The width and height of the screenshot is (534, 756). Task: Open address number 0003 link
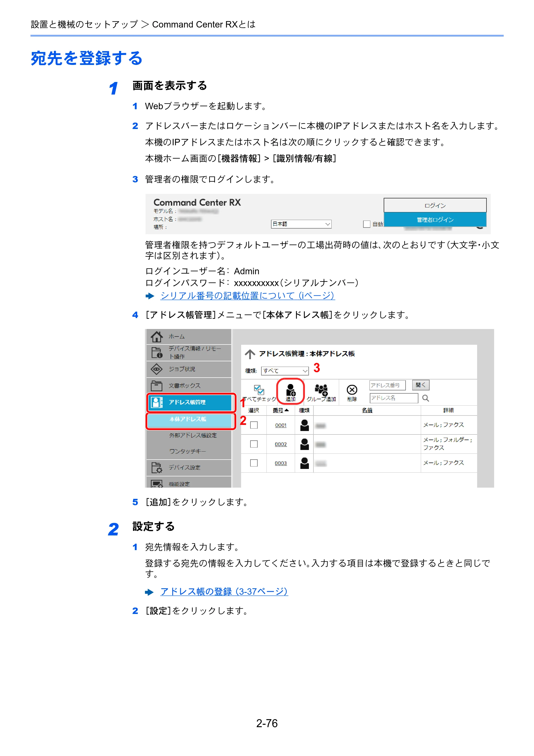pyautogui.click(x=281, y=463)
